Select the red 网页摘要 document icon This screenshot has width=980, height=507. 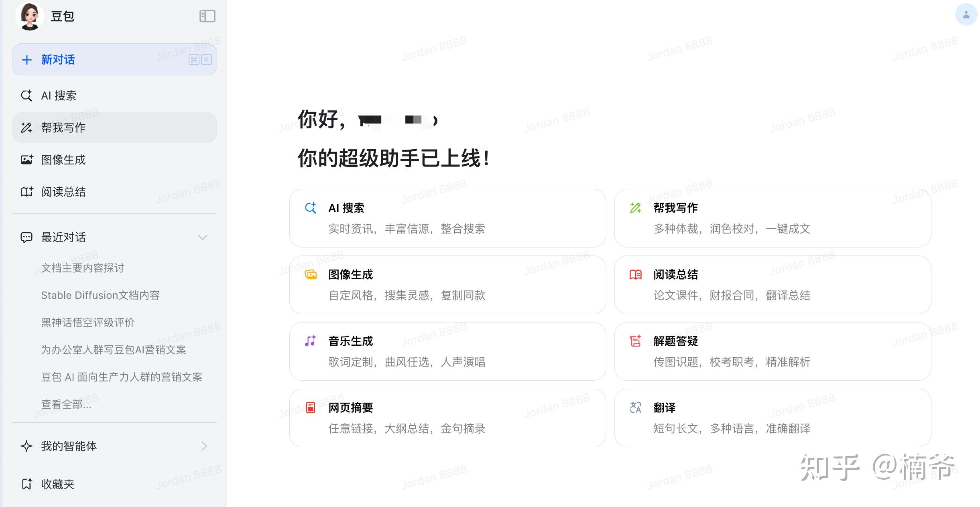[310, 408]
